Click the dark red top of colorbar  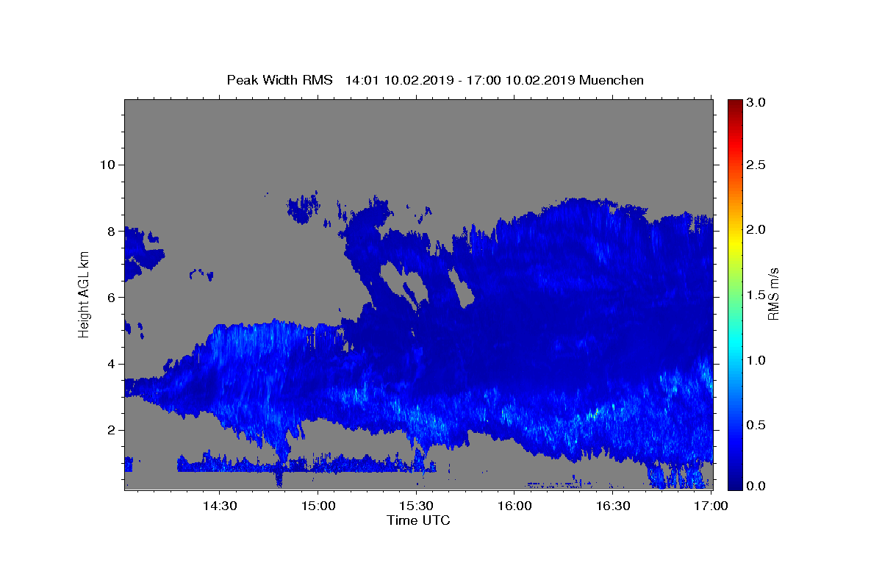tap(735, 104)
